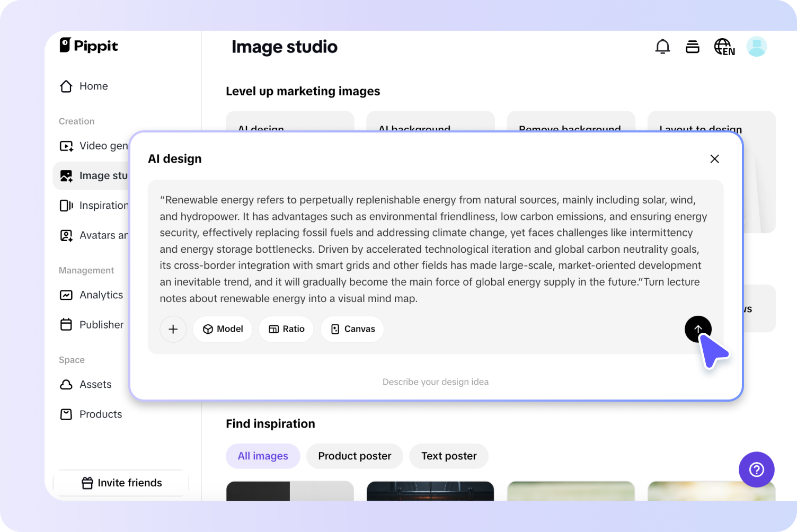Open Analytics in the sidebar
This screenshot has width=797, height=532.
[x=101, y=295]
